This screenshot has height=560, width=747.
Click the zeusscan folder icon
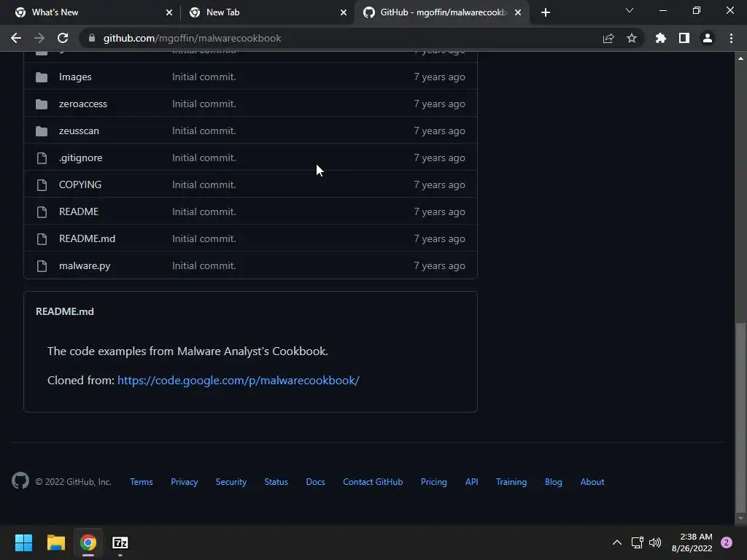click(42, 131)
